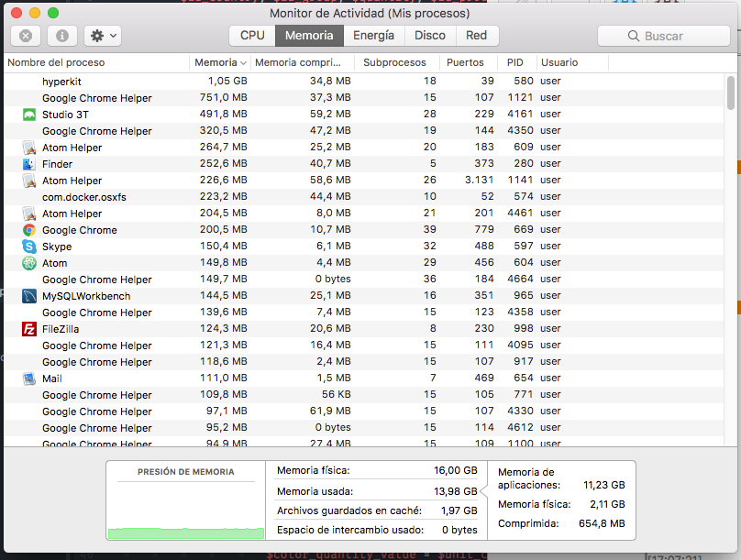The image size is (741, 560).
Task: Select the Skype process name
Action: 57,247
